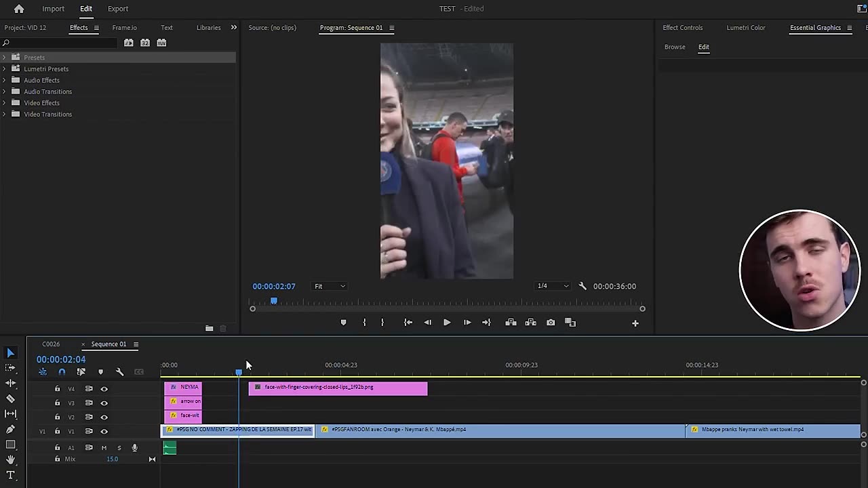
Task: Go to In point
Action: click(x=408, y=323)
